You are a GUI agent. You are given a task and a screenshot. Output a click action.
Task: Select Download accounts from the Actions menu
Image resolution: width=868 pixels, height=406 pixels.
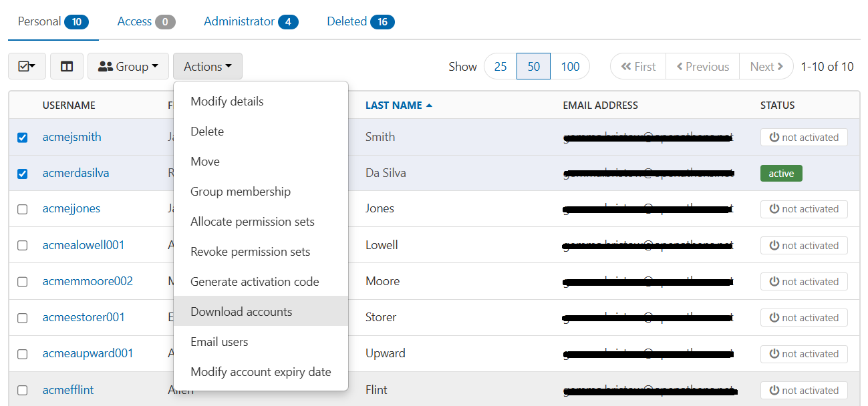click(x=242, y=311)
